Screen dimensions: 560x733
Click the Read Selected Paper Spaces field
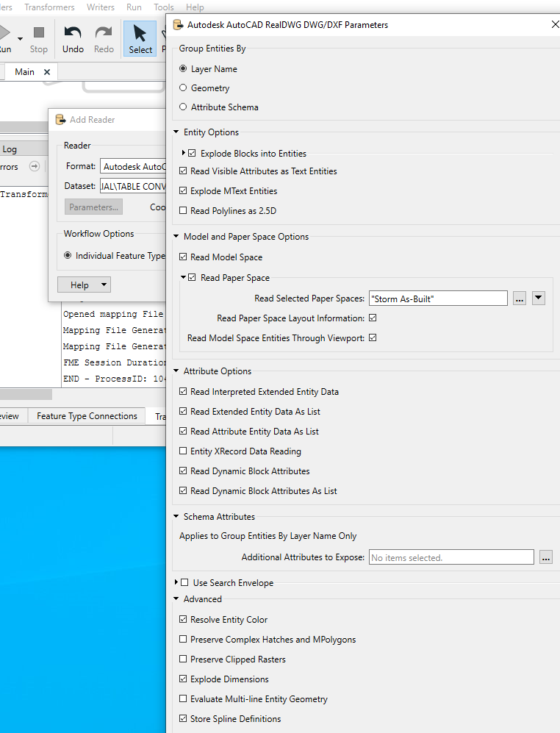coord(438,298)
